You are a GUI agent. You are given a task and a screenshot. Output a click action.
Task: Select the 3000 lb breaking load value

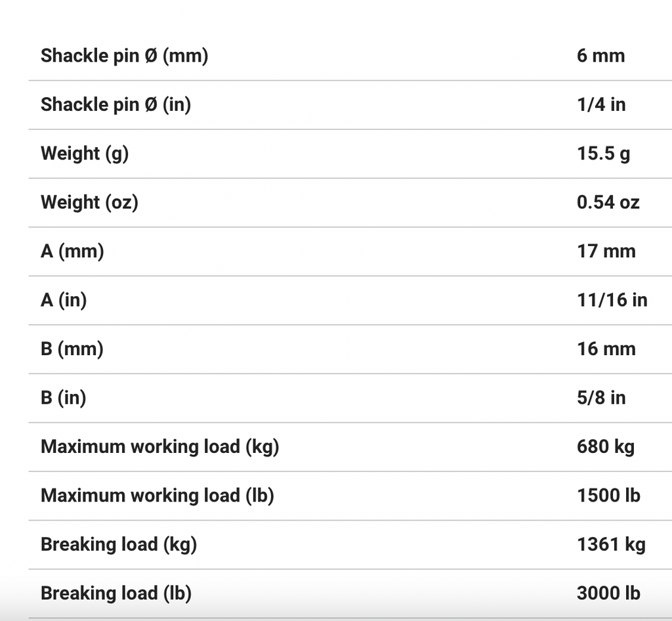tap(608, 593)
